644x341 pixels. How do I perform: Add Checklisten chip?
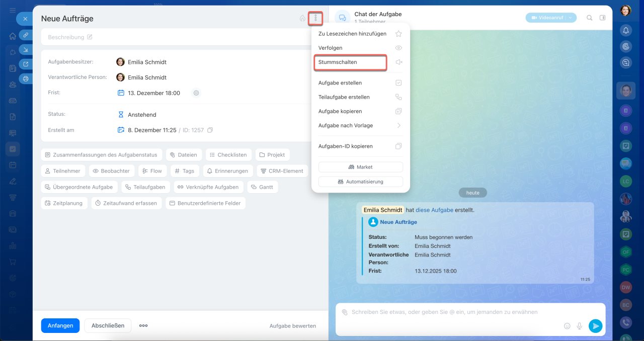click(x=228, y=155)
